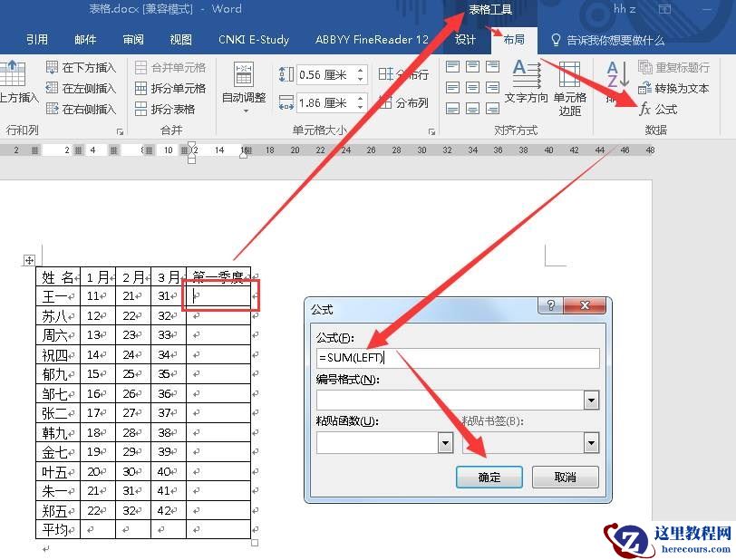The width and height of the screenshot is (736, 560).
Task: Open 粘贴函数 dropdown arrow
Action: click(x=445, y=442)
